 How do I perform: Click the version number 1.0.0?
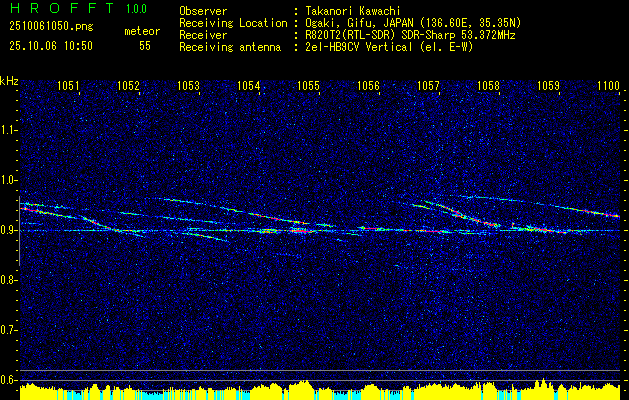[136, 9]
